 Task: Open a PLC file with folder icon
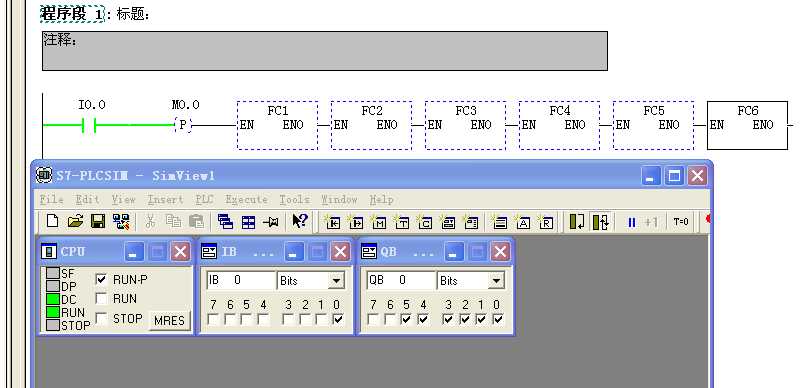coord(75,221)
